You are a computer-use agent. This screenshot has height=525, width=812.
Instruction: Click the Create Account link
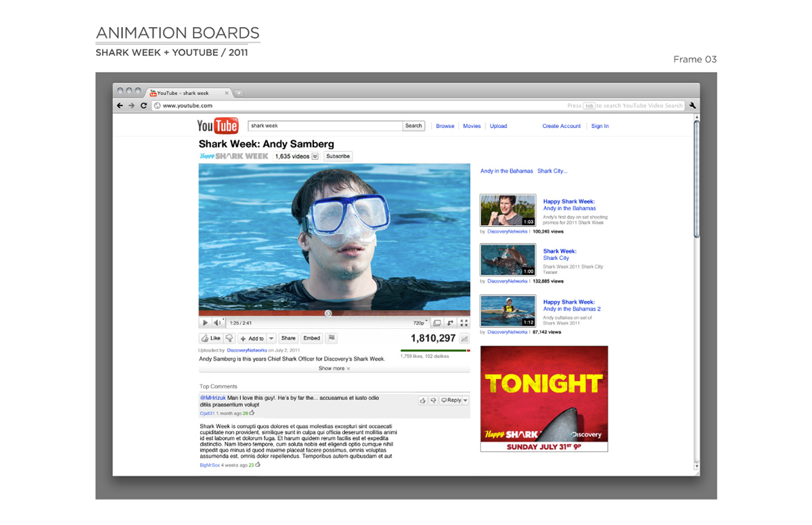562,126
